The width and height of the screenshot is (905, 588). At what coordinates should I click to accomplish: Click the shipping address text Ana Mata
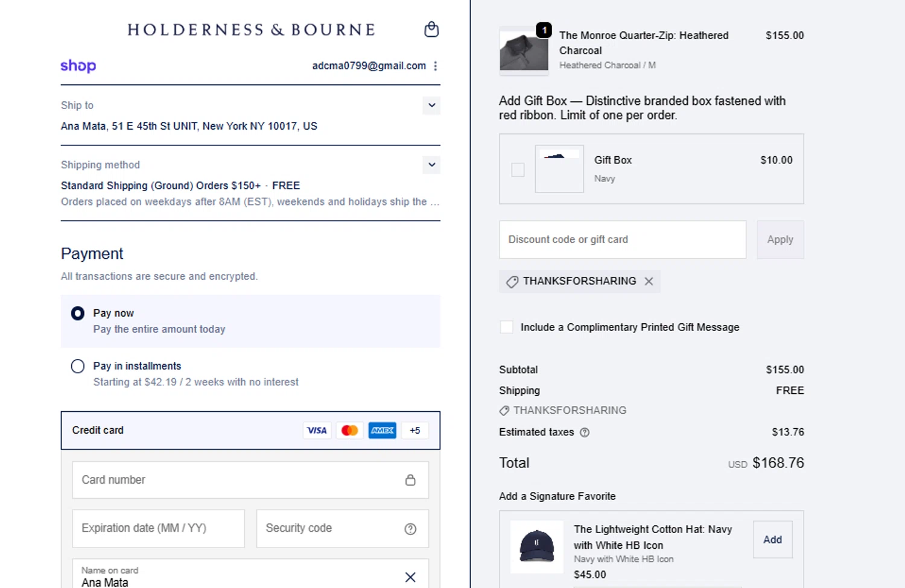[189, 126]
